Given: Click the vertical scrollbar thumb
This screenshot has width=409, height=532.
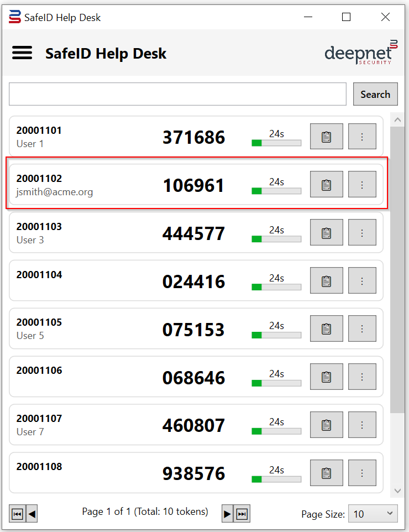Looking at the screenshot, I should click(x=397, y=270).
